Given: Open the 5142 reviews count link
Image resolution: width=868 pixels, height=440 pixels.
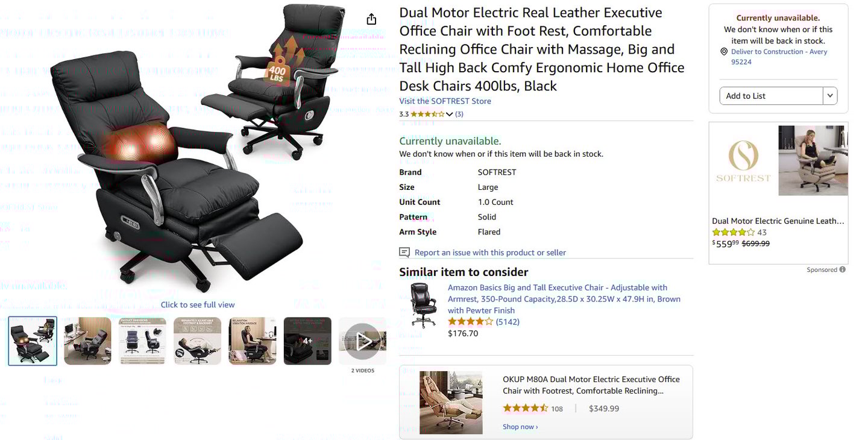Looking at the screenshot, I should tap(508, 322).
